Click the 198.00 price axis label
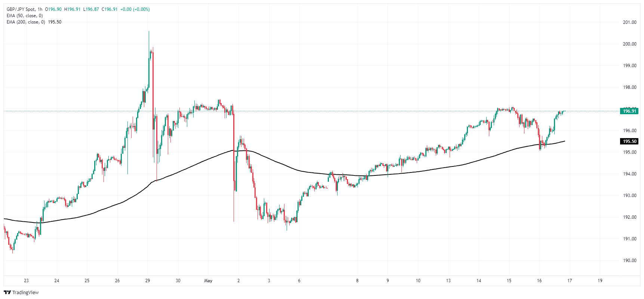644x299 pixels. 629,87
